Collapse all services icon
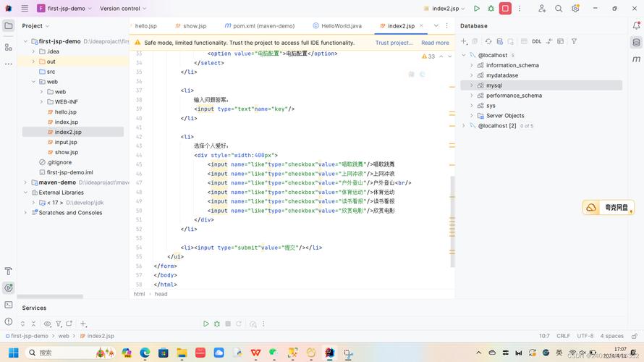 [x=34, y=324]
